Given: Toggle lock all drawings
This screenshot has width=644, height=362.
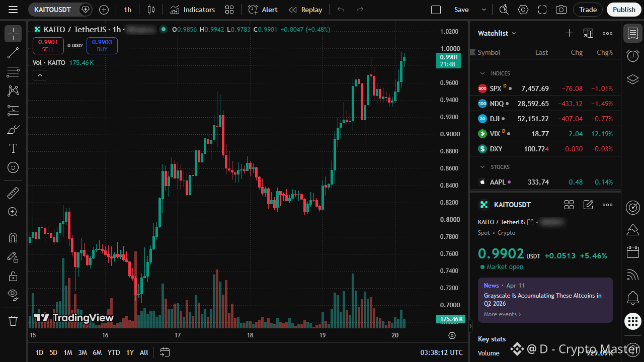Looking at the screenshot, I should [x=13, y=276].
